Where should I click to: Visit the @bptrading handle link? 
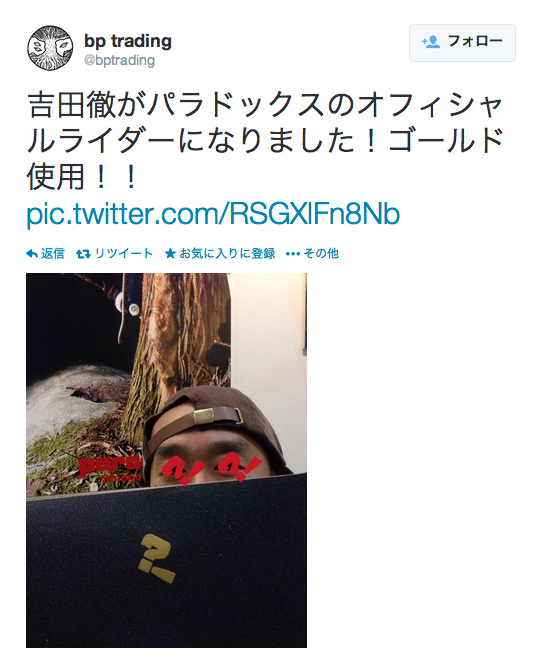click(x=119, y=61)
